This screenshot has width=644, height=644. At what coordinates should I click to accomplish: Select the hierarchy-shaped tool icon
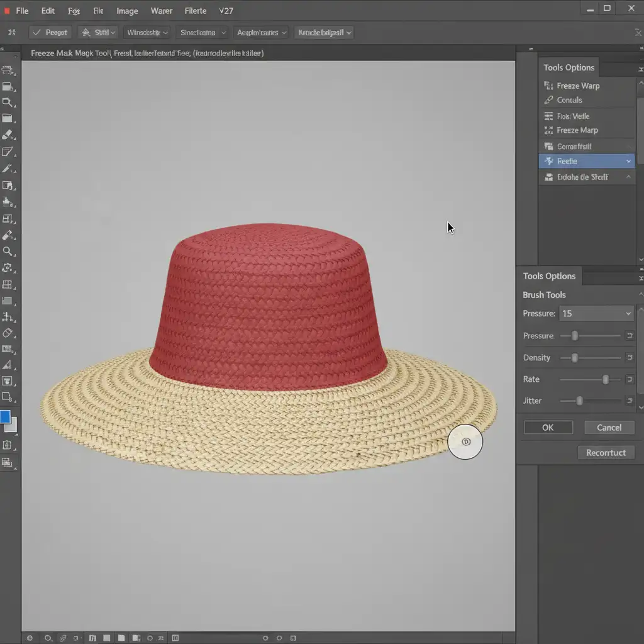coord(8,317)
